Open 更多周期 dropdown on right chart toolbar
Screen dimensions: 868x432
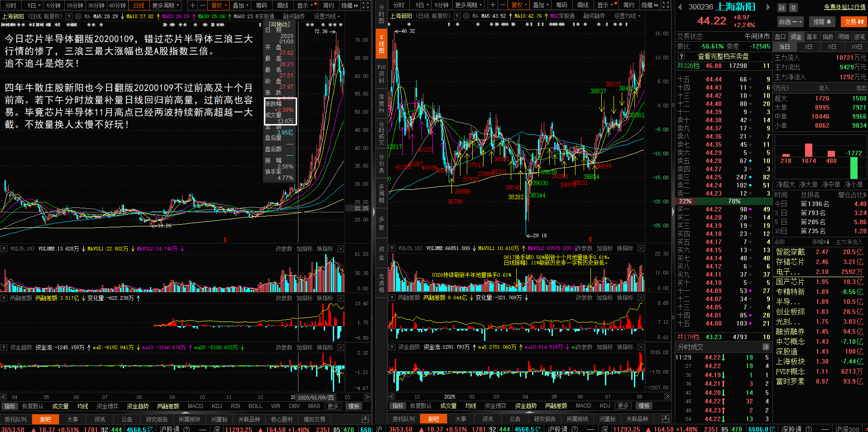(x=468, y=5)
